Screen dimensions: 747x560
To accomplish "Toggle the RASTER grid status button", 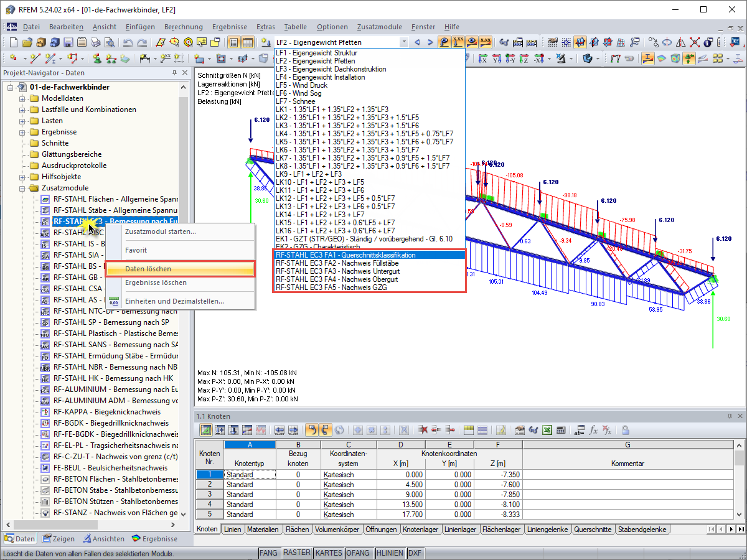I will click(x=296, y=553).
